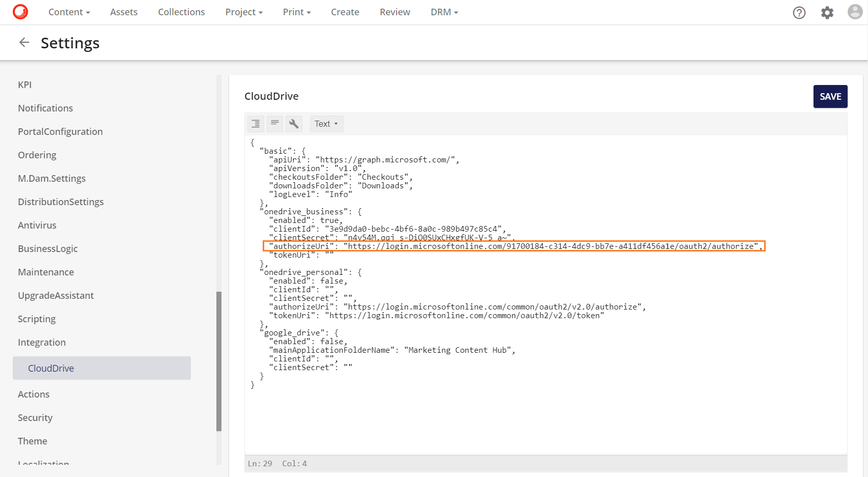Click the "downloadsFolder" line
The height and width of the screenshot is (477, 868).
click(x=341, y=186)
